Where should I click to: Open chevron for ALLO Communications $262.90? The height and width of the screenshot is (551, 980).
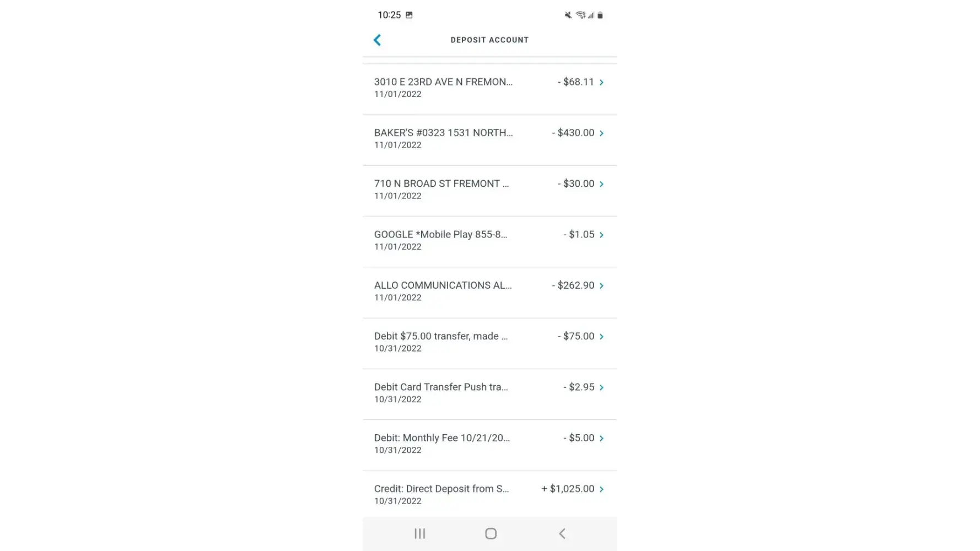tap(601, 285)
